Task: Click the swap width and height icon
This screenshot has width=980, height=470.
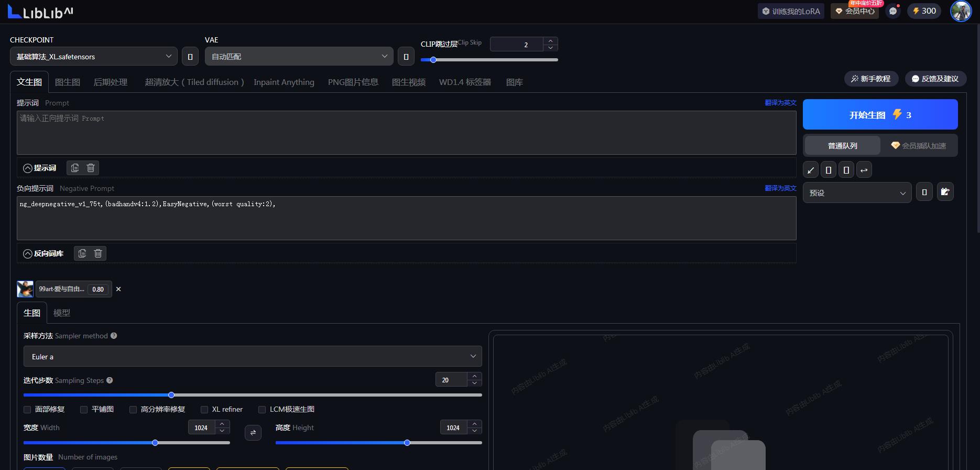Action: pos(253,433)
